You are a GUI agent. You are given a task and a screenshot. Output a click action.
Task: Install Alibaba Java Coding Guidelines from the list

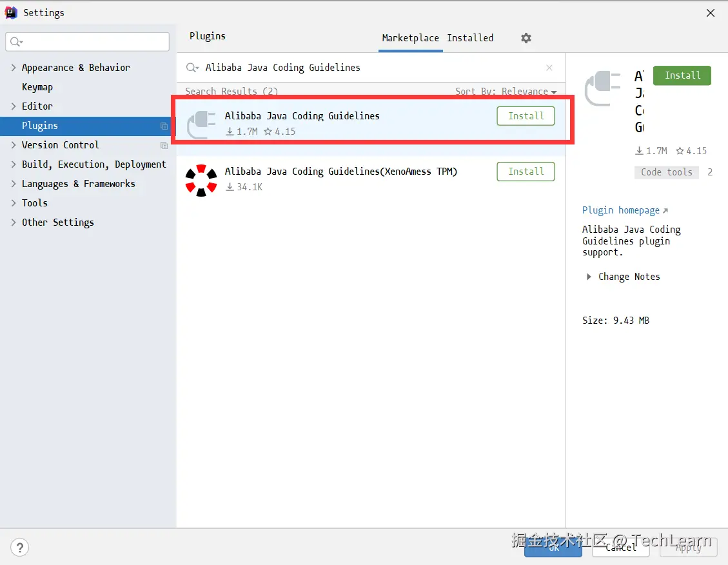point(526,116)
